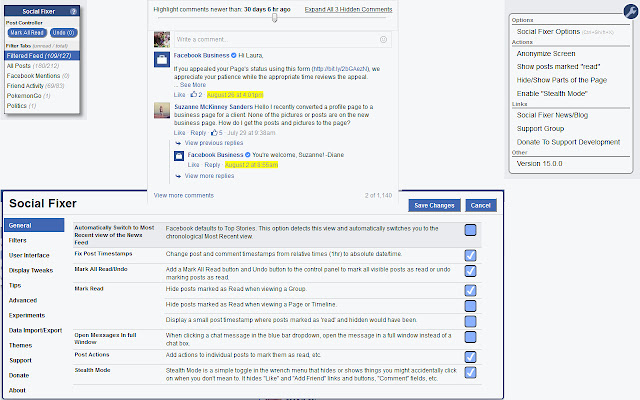Image resolution: width=640 pixels, height=400 pixels.
Task: Select the Filters options tab
Action: pyautogui.click(x=18, y=240)
